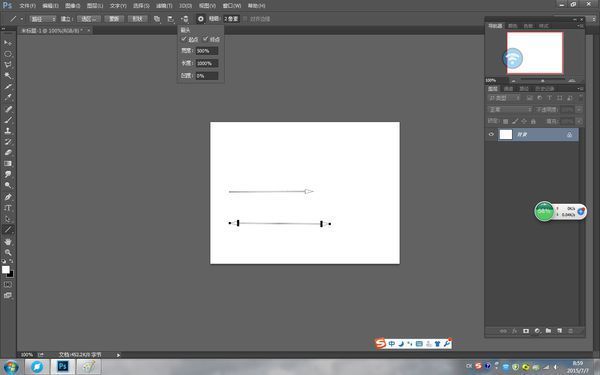Open the Line tool preset picker arrow
The width and height of the screenshot is (600, 375).
click(x=21, y=19)
